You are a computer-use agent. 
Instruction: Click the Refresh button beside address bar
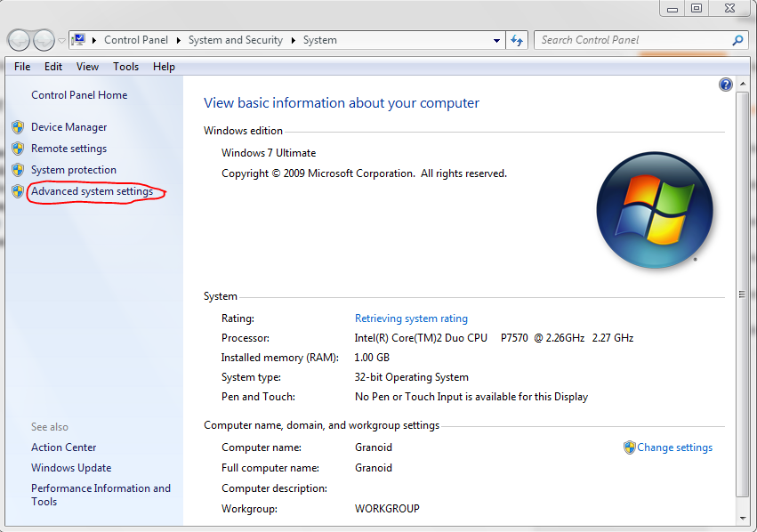pyautogui.click(x=517, y=40)
